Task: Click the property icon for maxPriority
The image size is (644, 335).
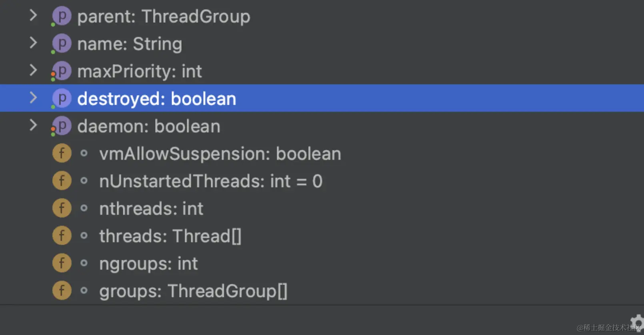Action: tap(62, 71)
